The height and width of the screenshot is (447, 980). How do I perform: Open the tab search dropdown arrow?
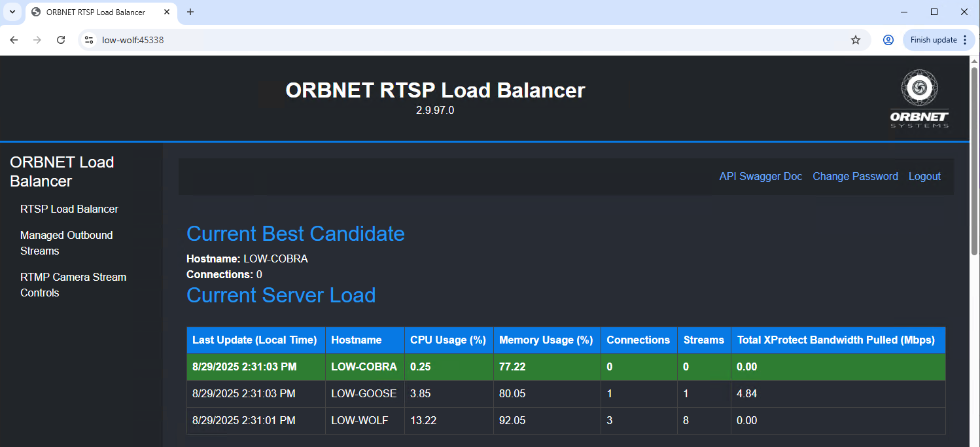(x=12, y=12)
